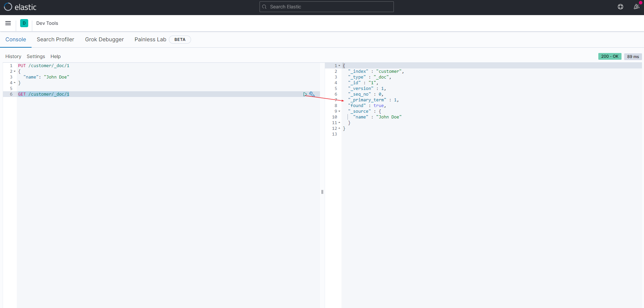
Task: Open the wrench request options icon
Action: (312, 94)
